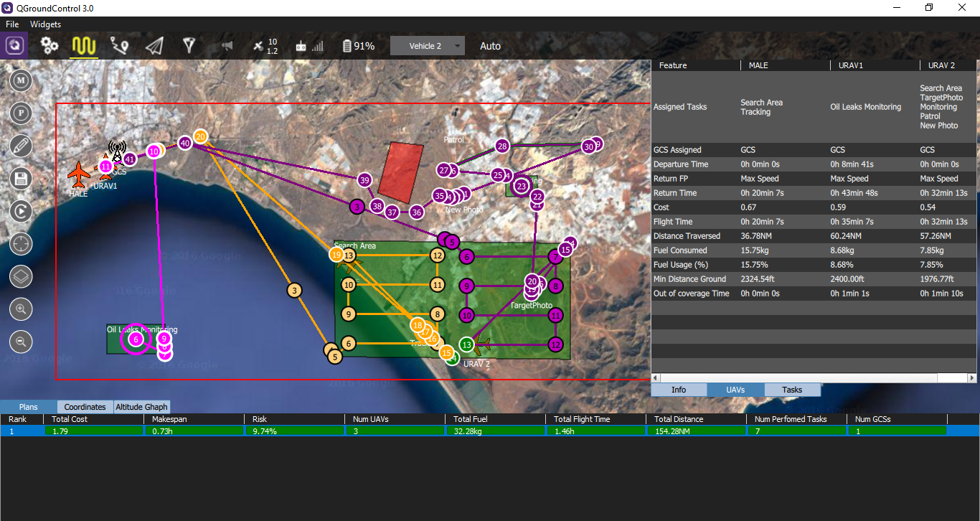Click the Auto flight mode label
Viewport: 980px width, 521px height.
coord(490,46)
